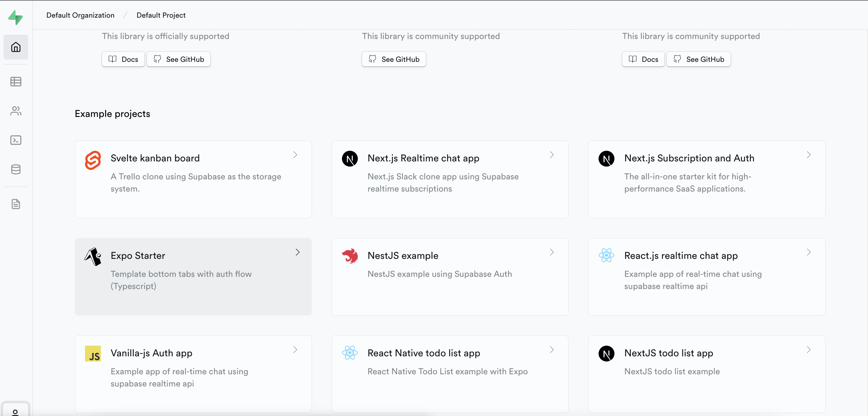Screen dimensions: 868x416
Task: Click the user account icon at bottom left
Action: coord(15,412)
